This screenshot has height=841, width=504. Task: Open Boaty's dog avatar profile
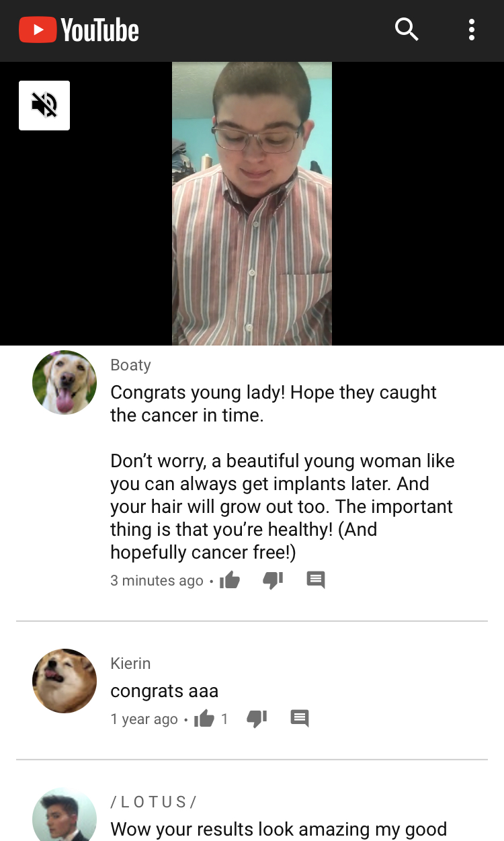(65, 383)
